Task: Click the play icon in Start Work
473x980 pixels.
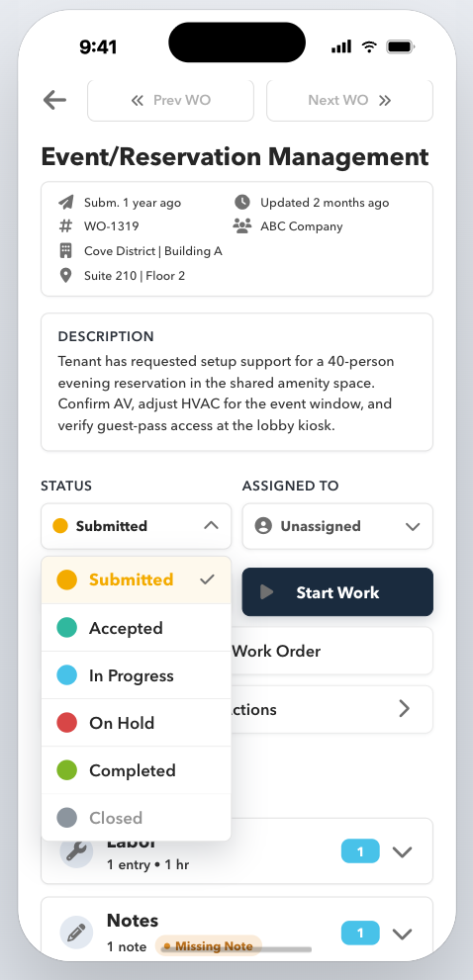Action: click(267, 592)
